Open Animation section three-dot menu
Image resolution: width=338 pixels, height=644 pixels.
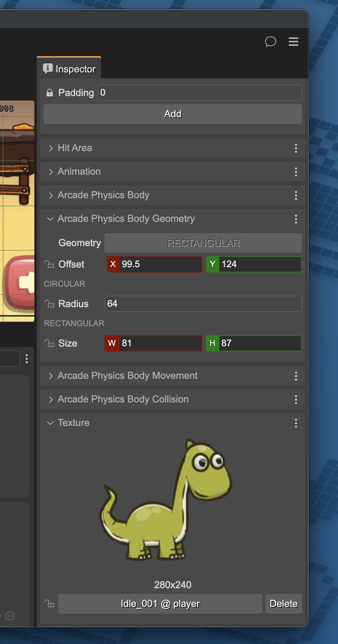(296, 172)
